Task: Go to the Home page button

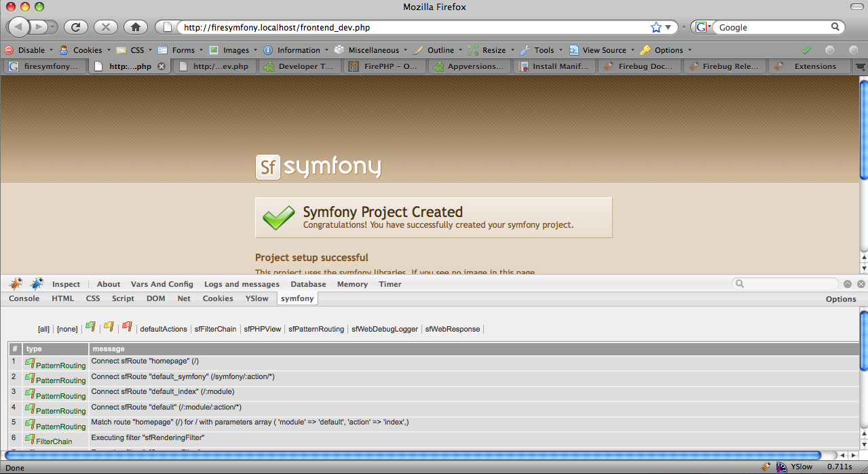Action: coord(136,27)
